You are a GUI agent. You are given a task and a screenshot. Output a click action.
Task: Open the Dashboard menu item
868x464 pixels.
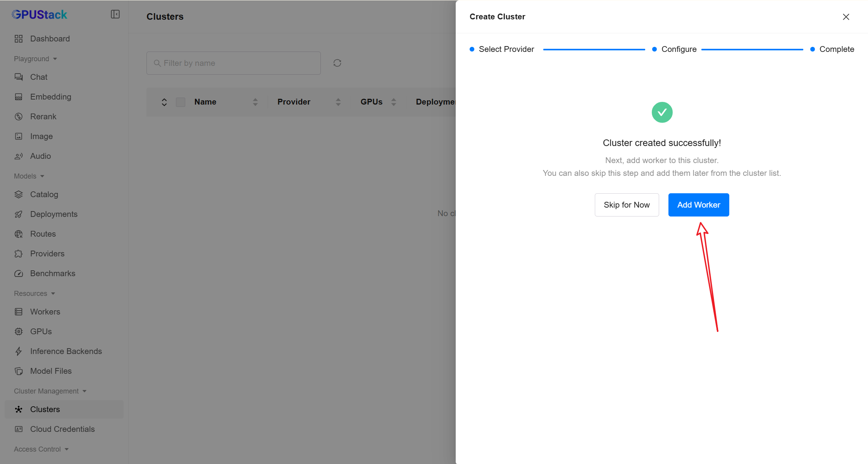coord(50,39)
